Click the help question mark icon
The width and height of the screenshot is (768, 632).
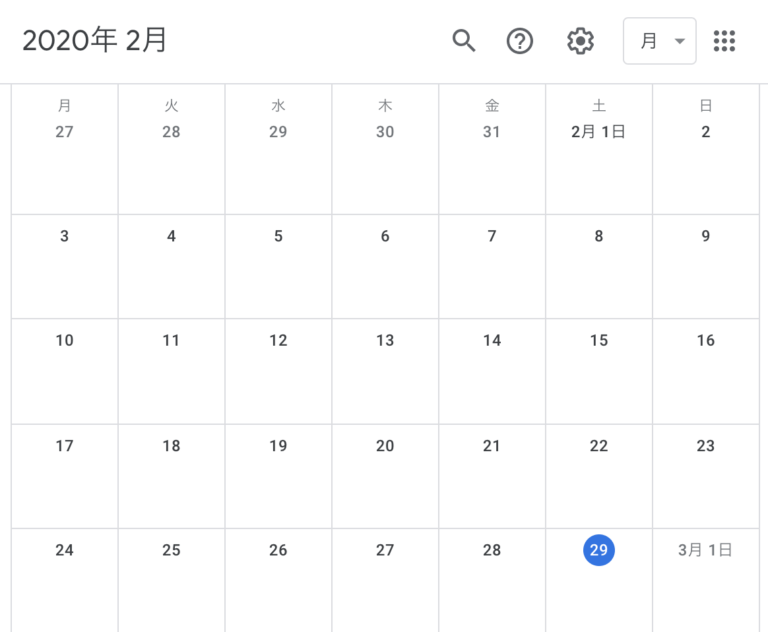pos(520,41)
